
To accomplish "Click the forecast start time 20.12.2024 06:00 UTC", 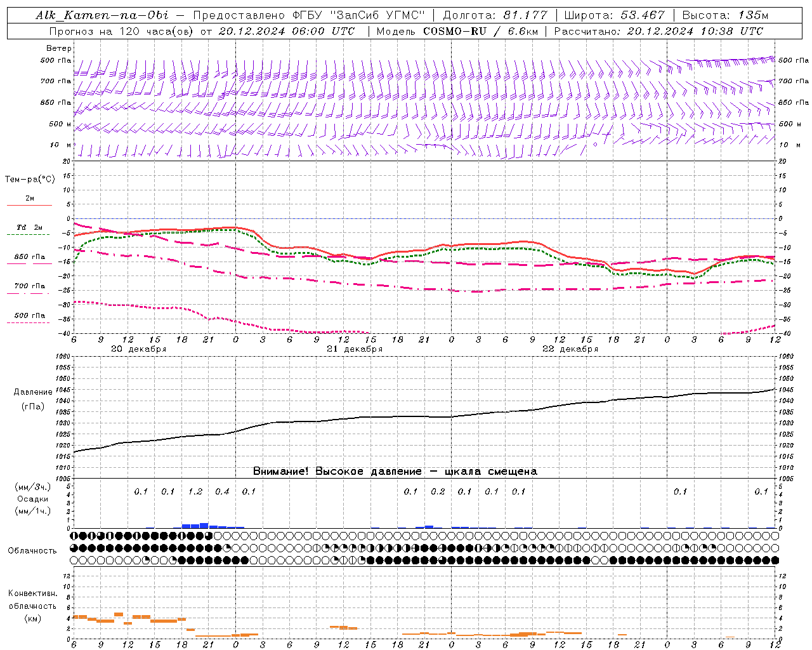I will (x=286, y=31).
